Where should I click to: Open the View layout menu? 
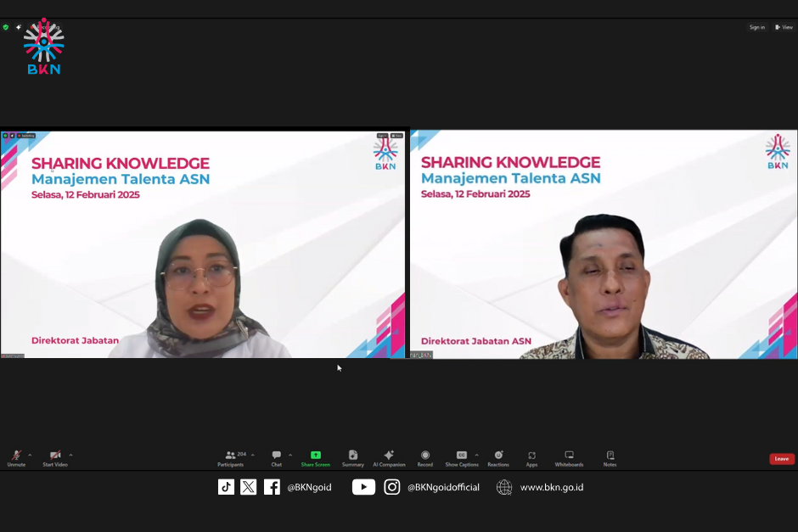click(784, 27)
